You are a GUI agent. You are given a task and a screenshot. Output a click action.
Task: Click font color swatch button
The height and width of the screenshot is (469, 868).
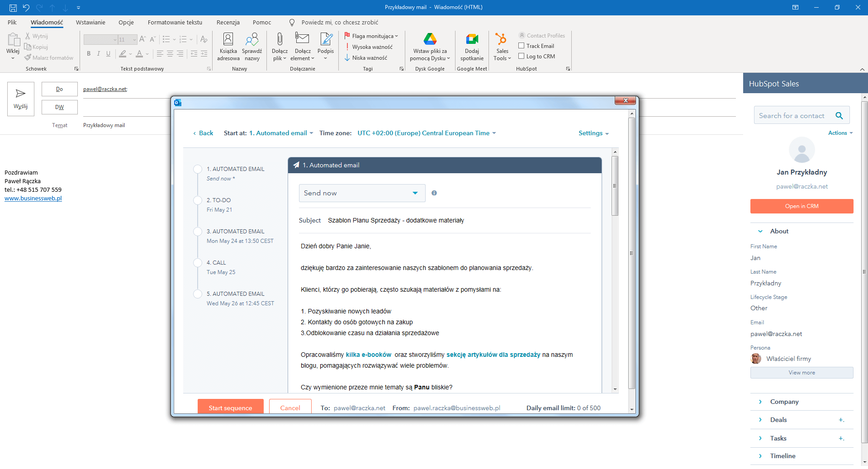[140, 54]
